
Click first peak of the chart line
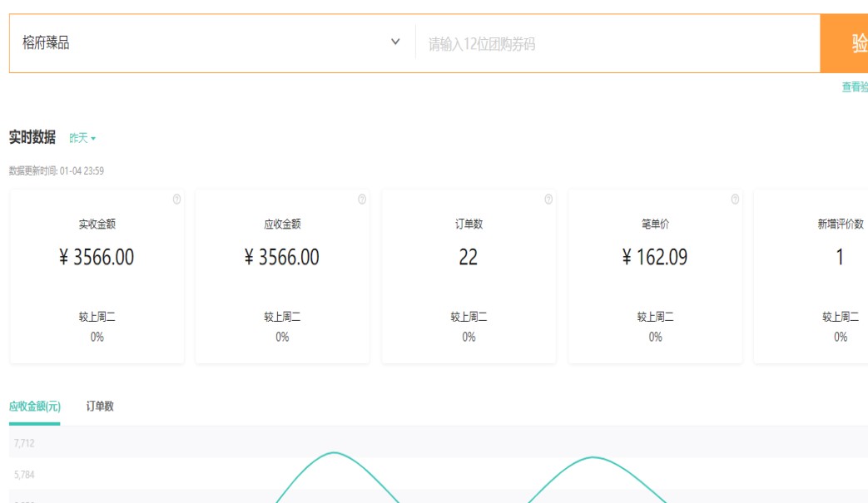pos(335,453)
